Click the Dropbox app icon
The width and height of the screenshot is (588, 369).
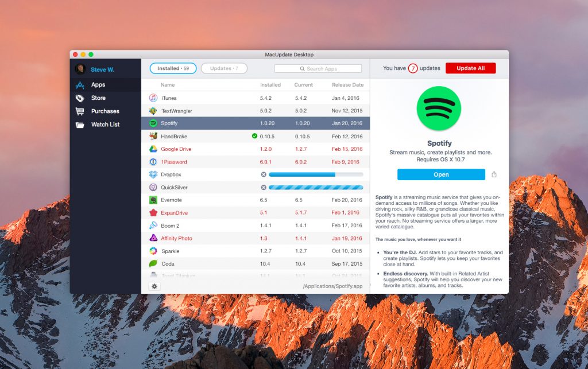(153, 174)
